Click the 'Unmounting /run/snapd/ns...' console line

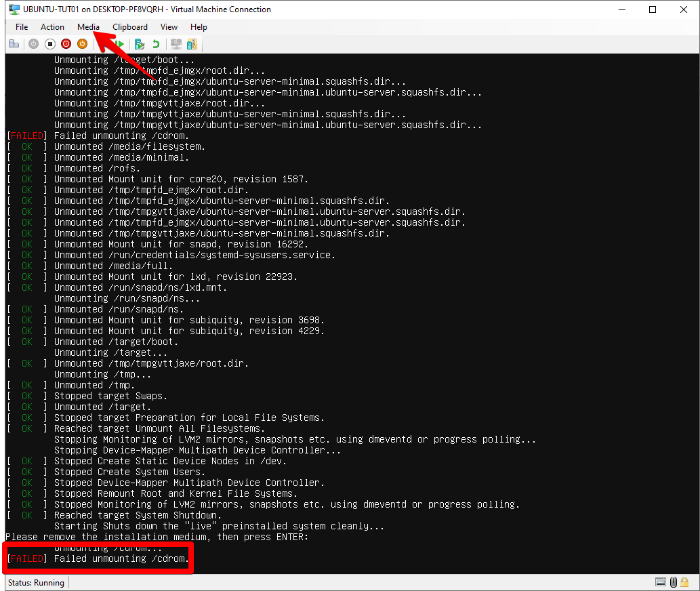pos(127,299)
